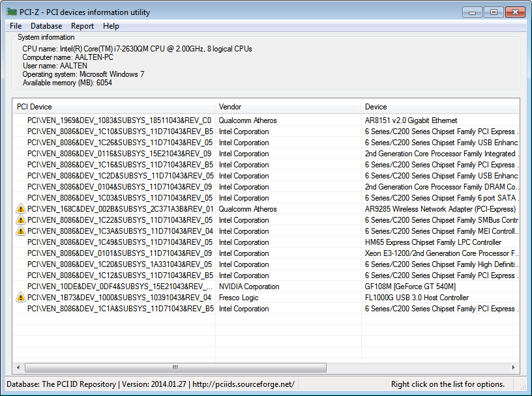Click NVIDIA Corporation vendor cell
Image resolution: width=532 pixels, height=396 pixels.
249,287
